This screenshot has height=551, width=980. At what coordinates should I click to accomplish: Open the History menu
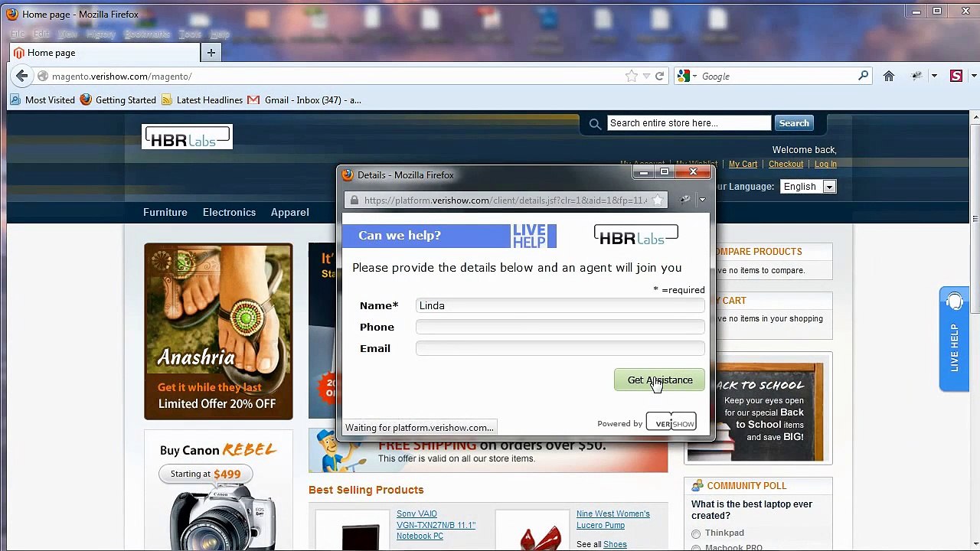pos(100,34)
